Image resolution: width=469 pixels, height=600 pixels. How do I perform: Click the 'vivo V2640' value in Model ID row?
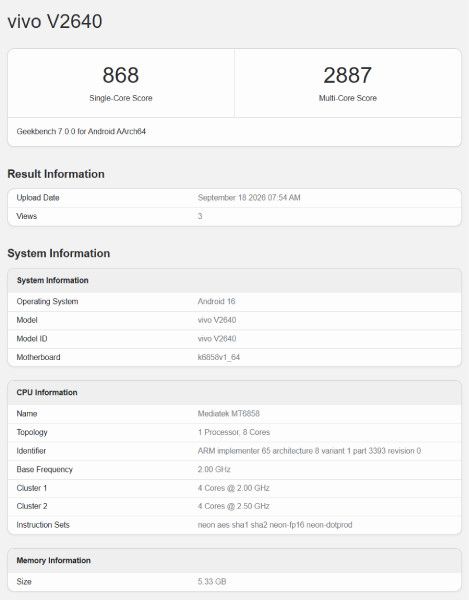click(x=217, y=339)
